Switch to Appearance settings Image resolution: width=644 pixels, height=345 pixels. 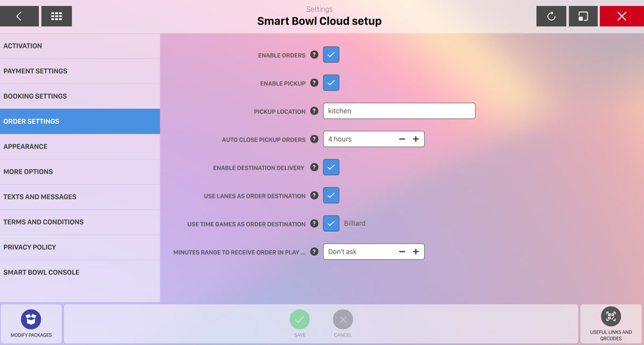[80, 146]
